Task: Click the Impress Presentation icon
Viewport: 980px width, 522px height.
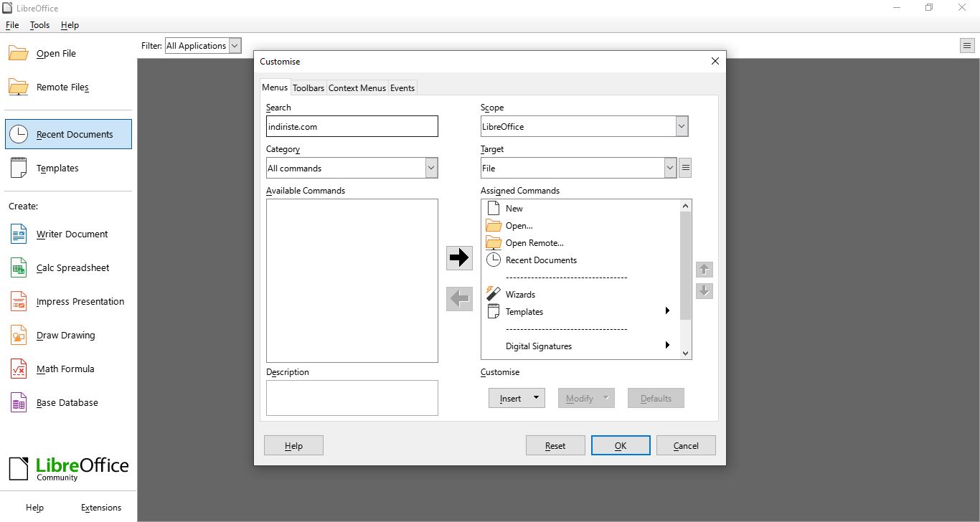Action: (19, 301)
